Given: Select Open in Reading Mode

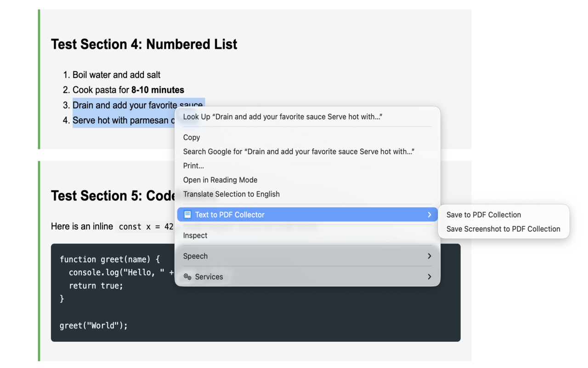Looking at the screenshot, I should (x=220, y=180).
